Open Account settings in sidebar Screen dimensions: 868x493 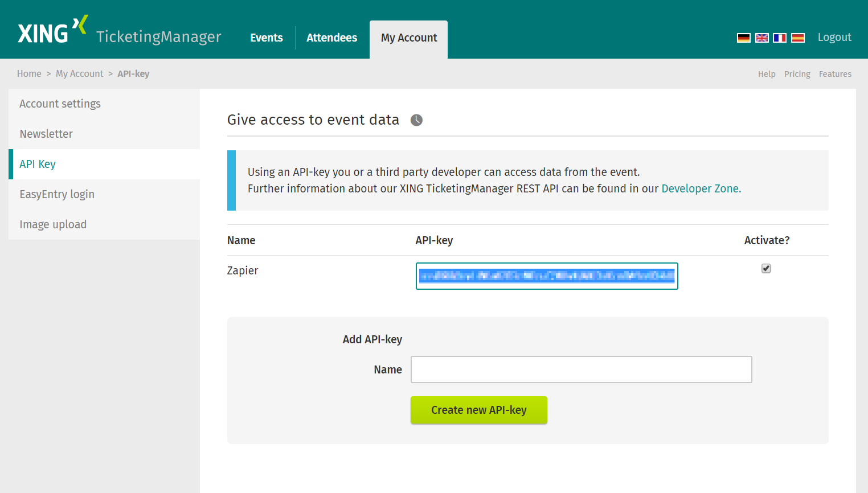(x=104, y=104)
